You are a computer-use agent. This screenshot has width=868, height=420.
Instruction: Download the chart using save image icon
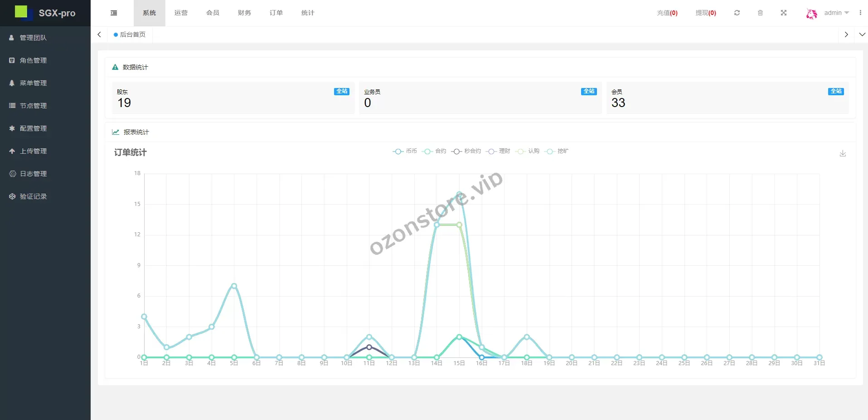pyautogui.click(x=843, y=153)
